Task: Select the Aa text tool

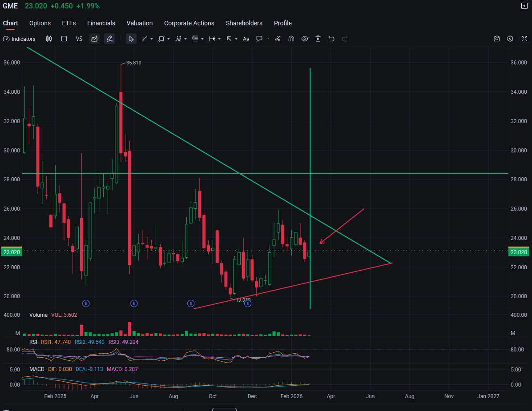Action: pos(246,39)
